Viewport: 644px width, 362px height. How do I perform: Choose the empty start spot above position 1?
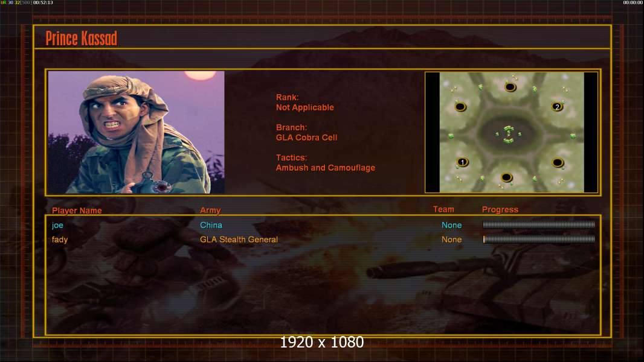coord(460,107)
